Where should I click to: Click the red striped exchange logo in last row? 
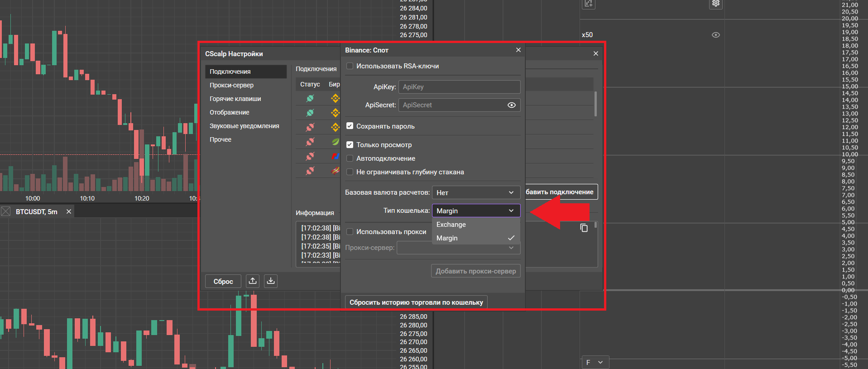click(336, 171)
